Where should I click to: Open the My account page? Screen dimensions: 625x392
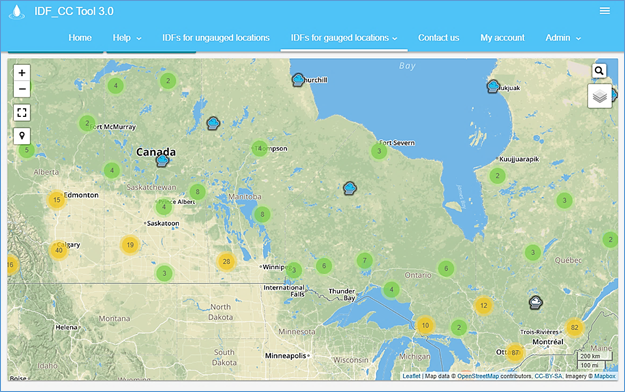502,38
